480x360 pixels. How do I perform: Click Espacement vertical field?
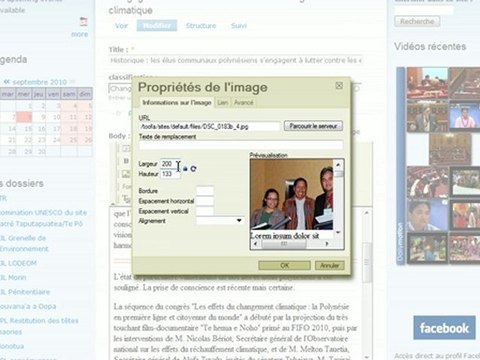point(205,211)
